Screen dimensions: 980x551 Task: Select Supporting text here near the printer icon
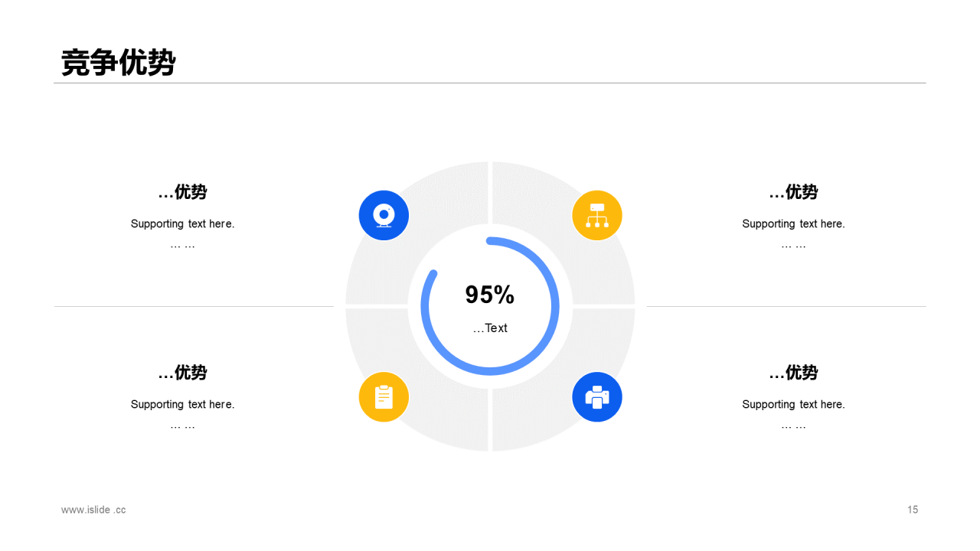(x=793, y=405)
